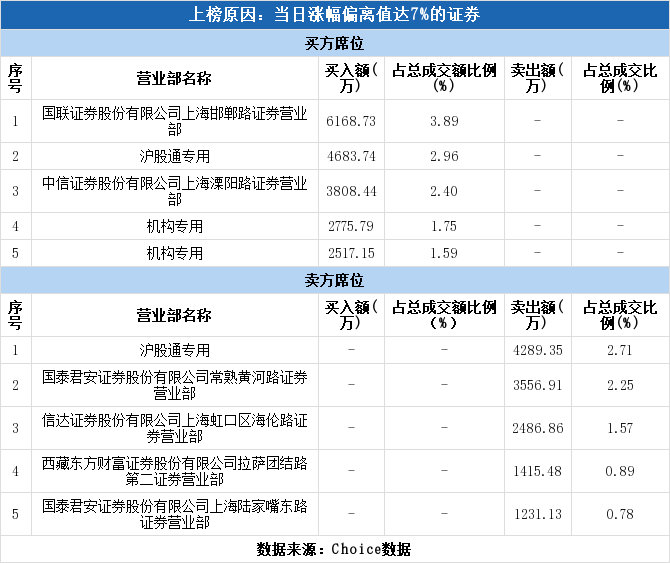Screen dimensions: 670x563
Task: Select the 买方席位 section header
Action: tap(334, 43)
